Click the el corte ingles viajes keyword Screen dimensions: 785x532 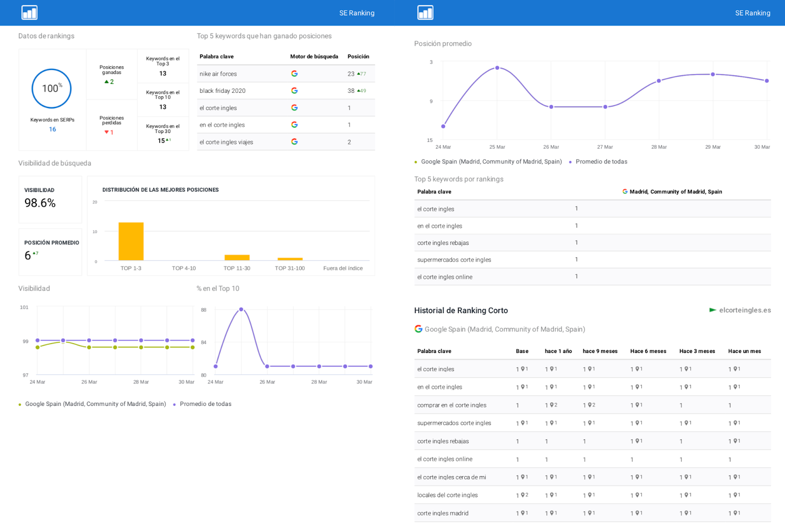(226, 142)
